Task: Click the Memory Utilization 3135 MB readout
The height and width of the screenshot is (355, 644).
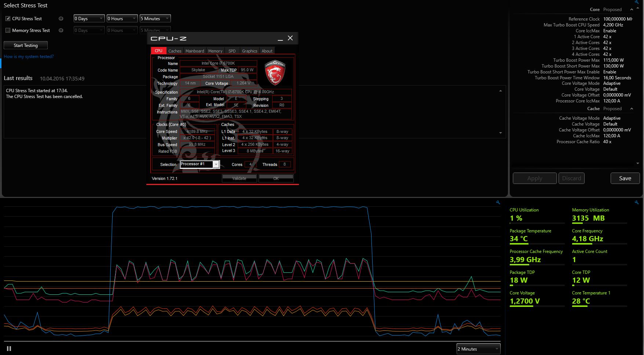Action: tap(599, 215)
